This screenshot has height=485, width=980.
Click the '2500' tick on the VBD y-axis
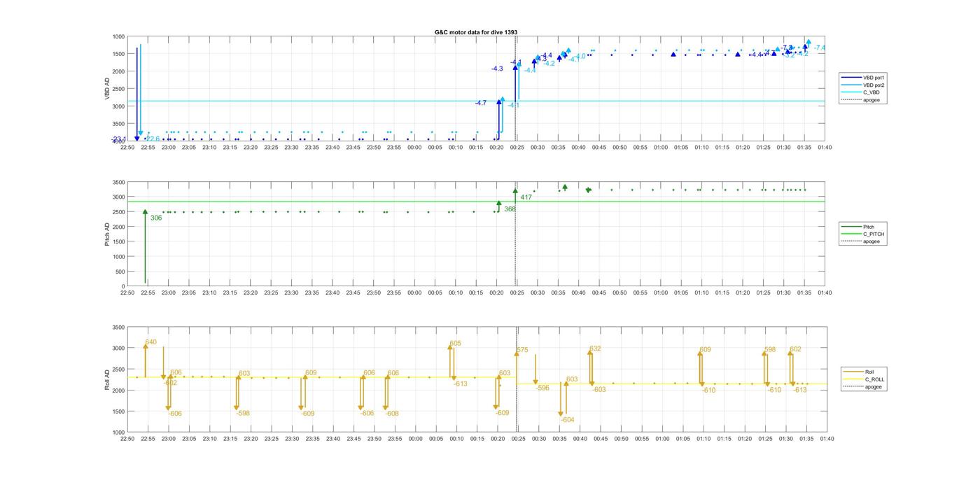(118, 89)
